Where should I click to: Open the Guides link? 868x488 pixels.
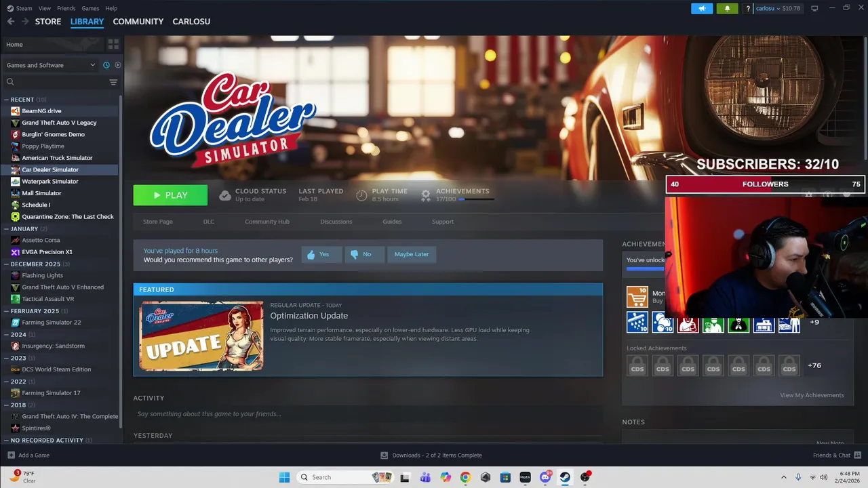coord(392,222)
